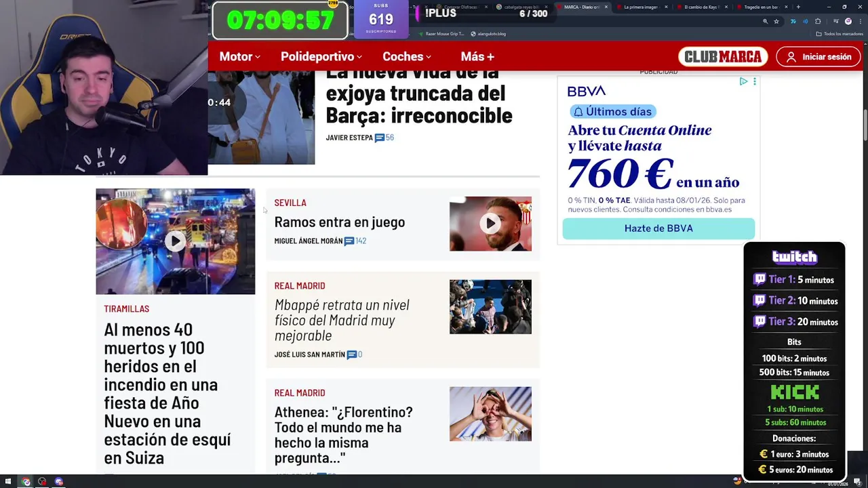Open the 'Ramos entra en juego' headline
This screenshot has height=488, width=868.
click(x=340, y=222)
